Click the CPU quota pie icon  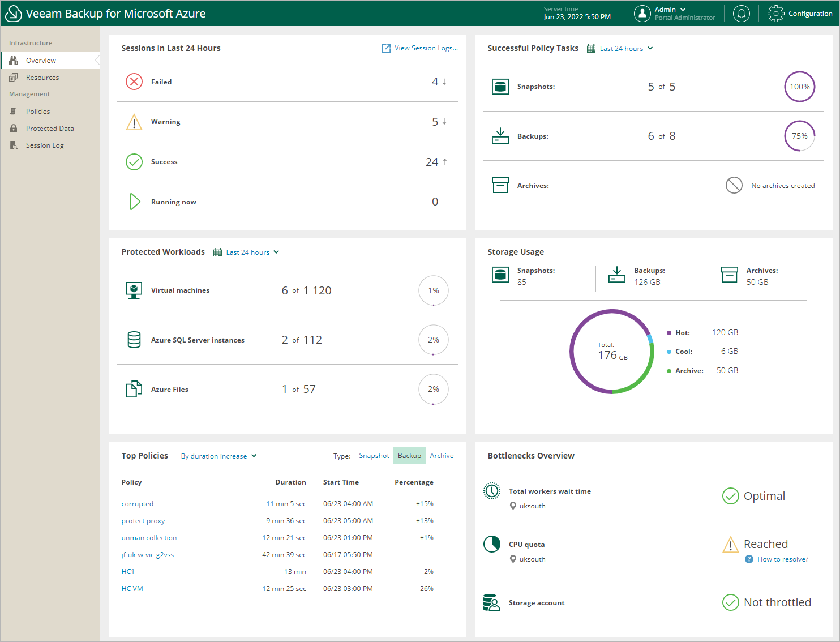coord(492,544)
